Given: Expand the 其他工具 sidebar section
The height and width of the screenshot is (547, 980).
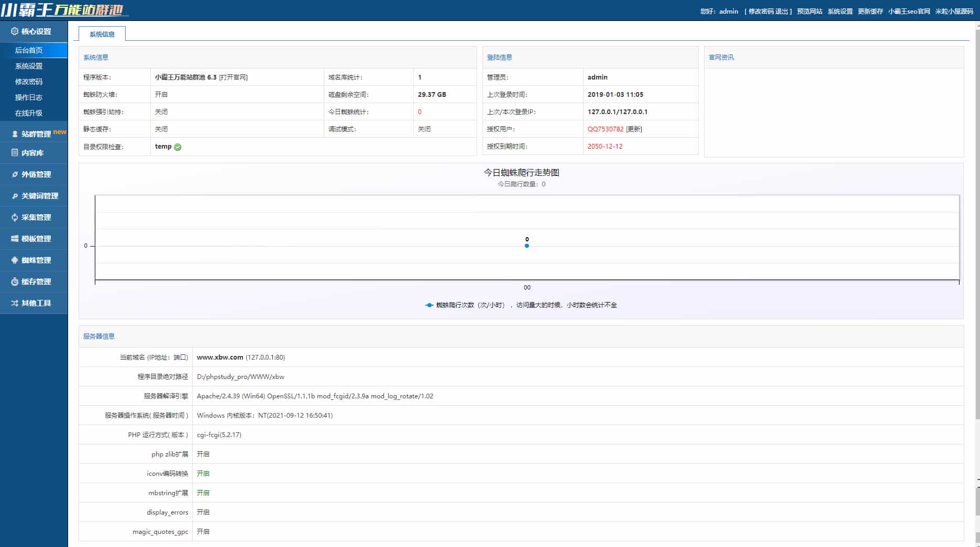Looking at the screenshot, I should (x=36, y=303).
